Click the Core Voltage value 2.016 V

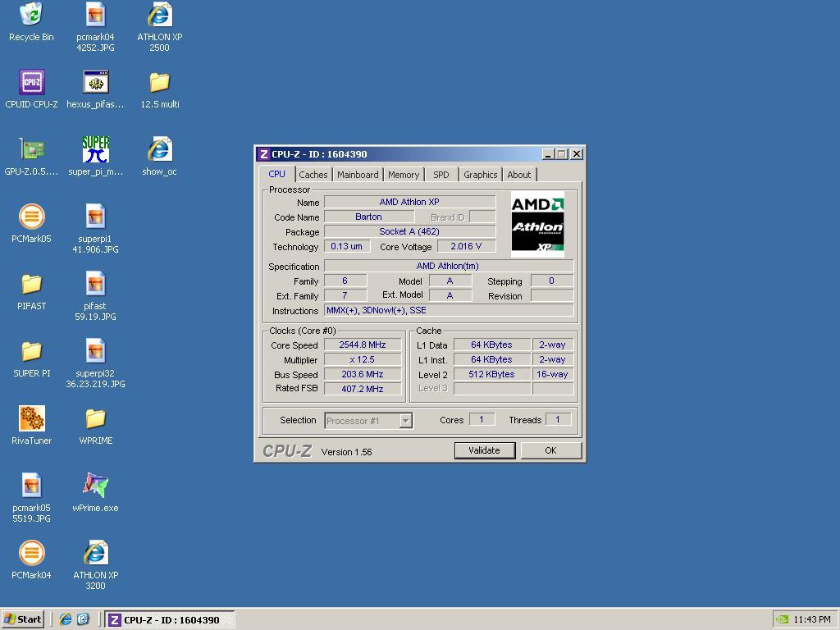click(x=466, y=246)
